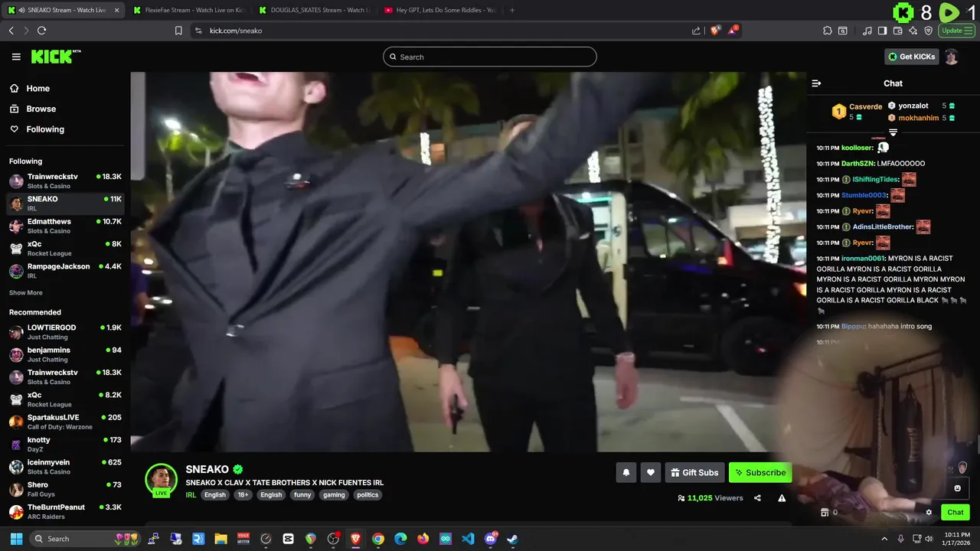The image size is (980, 551).
Task: Open Leo AI sparkle icon
Action: 913,31
